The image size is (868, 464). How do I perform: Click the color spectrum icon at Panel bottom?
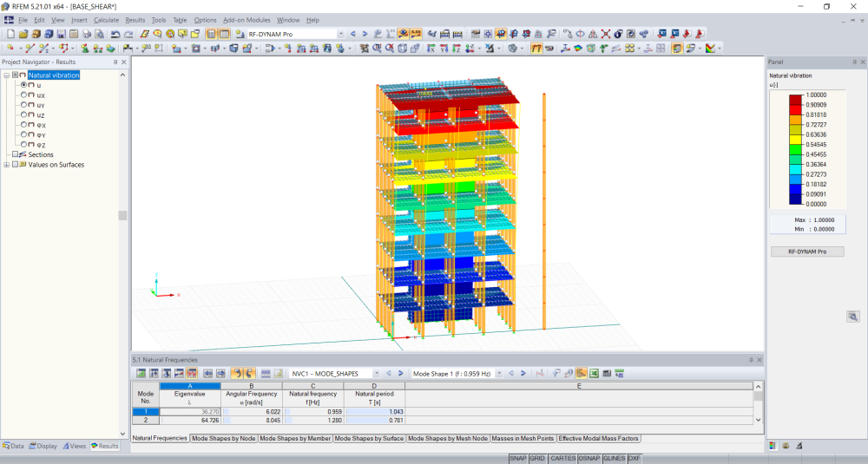coord(773,446)
